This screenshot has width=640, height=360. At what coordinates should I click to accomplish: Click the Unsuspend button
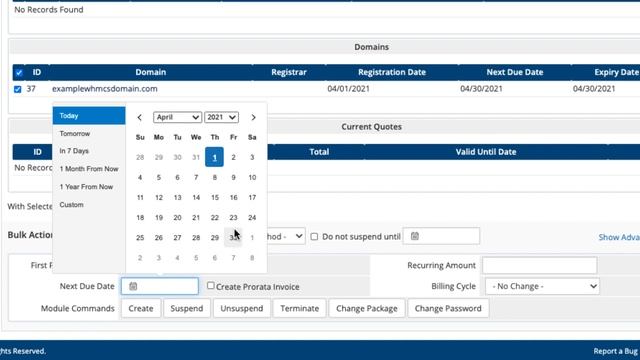tap(242, 309)
